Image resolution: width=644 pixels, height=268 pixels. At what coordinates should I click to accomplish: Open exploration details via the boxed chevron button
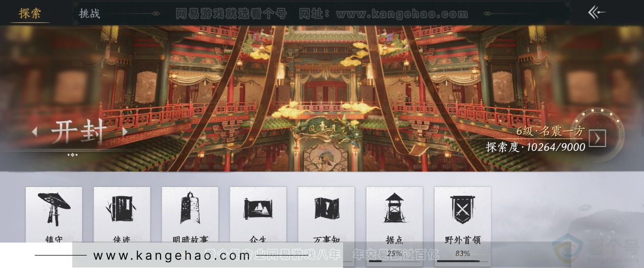597,138
